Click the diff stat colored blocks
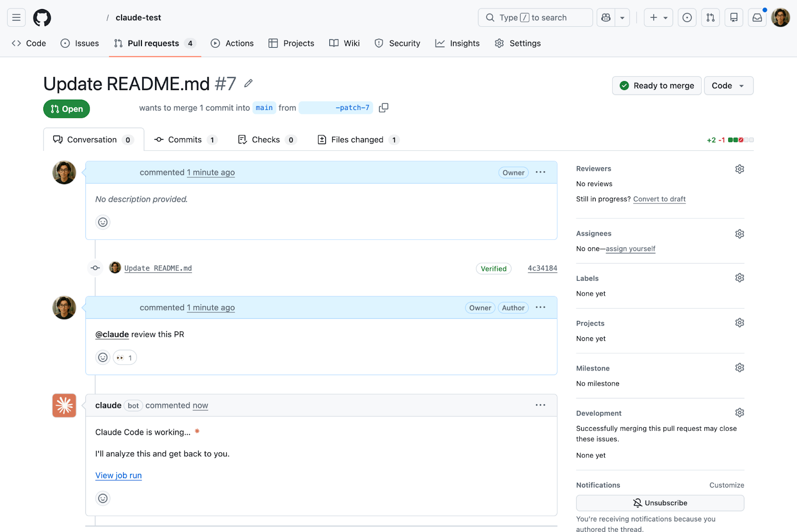The width and height of the screenshot is (797, 532). pyautogui.click(x=741, y=140)
